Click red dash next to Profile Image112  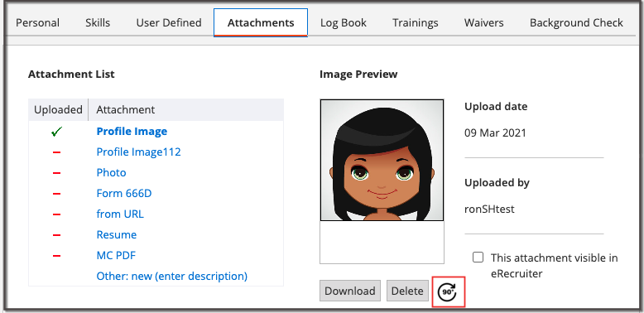point(56,153)
